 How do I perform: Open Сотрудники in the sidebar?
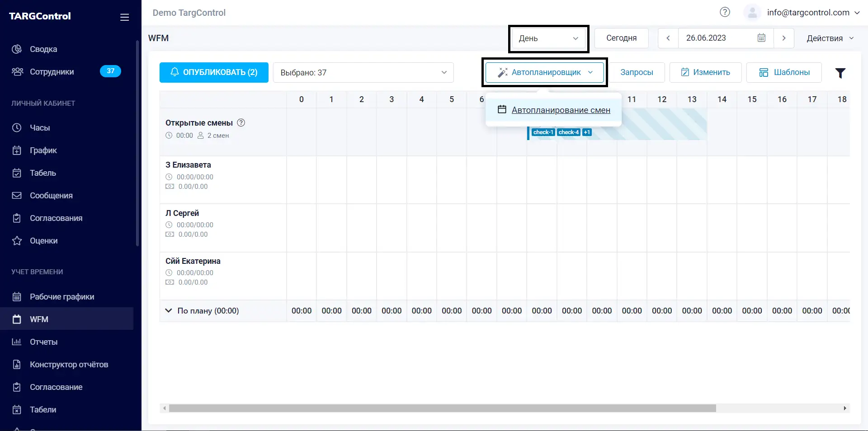[x=52, y=72]
